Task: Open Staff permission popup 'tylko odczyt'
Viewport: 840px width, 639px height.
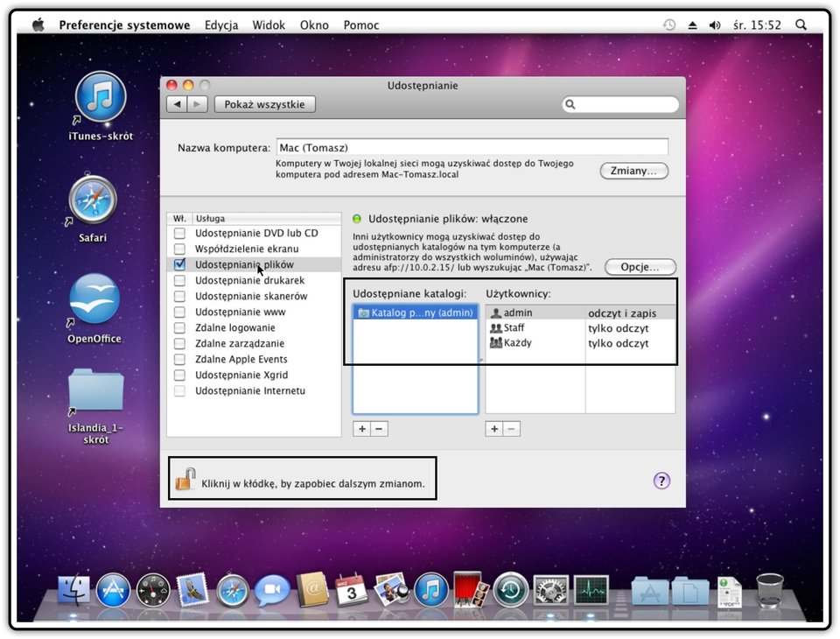Action: pos(629,328)
